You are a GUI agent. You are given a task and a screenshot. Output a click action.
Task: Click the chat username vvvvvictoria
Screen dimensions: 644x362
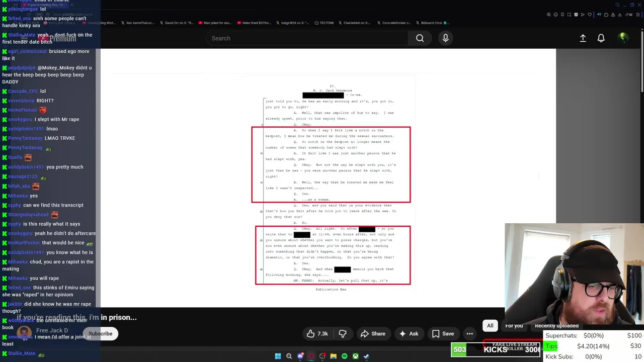tap(21, 101)
